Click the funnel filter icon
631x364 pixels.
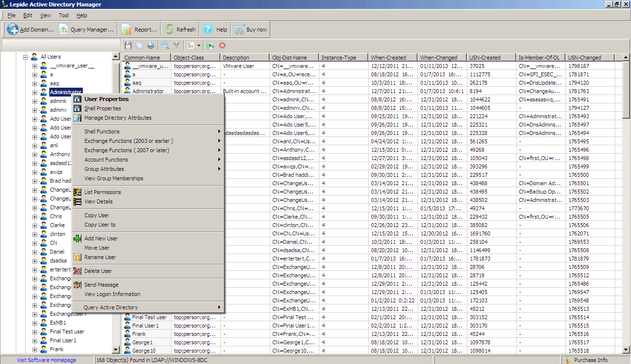click(x=176, y=45)
